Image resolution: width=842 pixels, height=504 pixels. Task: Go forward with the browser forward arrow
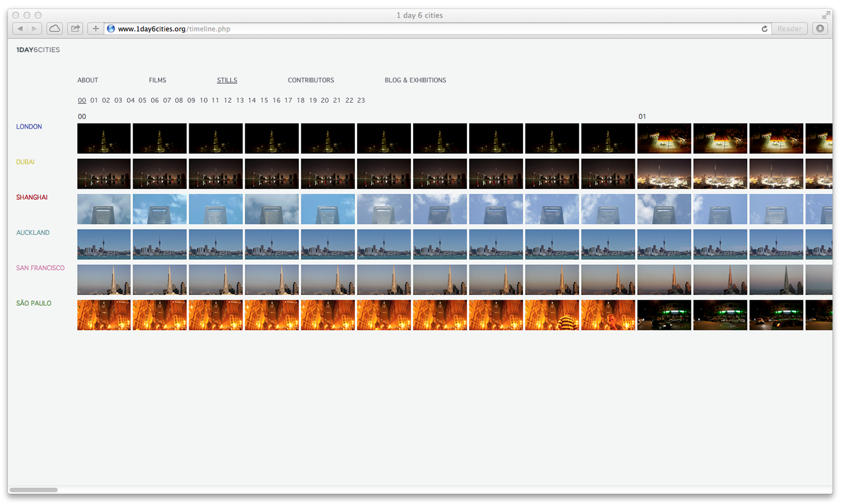34,29
